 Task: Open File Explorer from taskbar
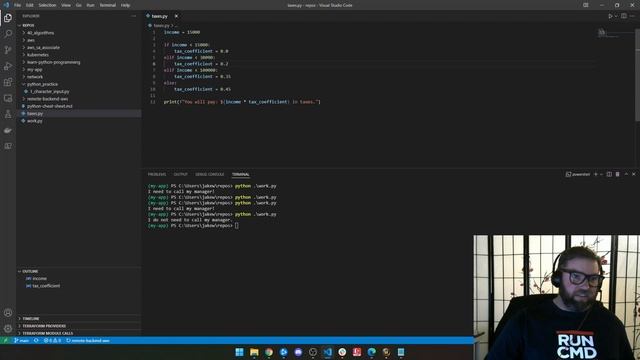[254, 352]
